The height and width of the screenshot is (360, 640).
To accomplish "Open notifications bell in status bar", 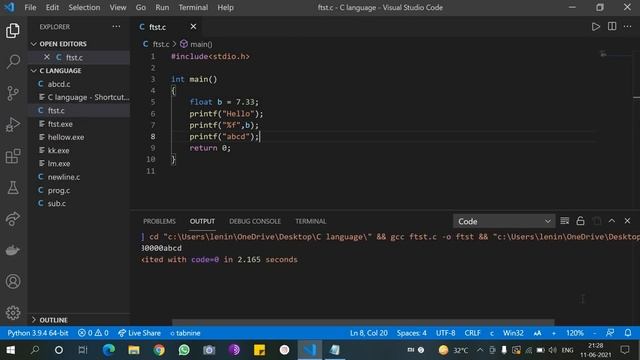I will click(628, 333).
